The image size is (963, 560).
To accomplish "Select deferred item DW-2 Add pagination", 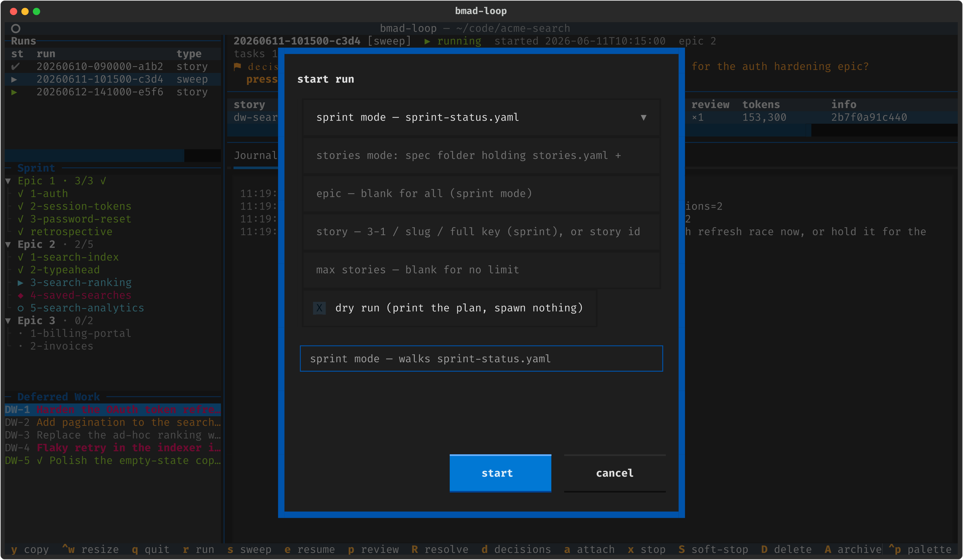I will [113, 422].
